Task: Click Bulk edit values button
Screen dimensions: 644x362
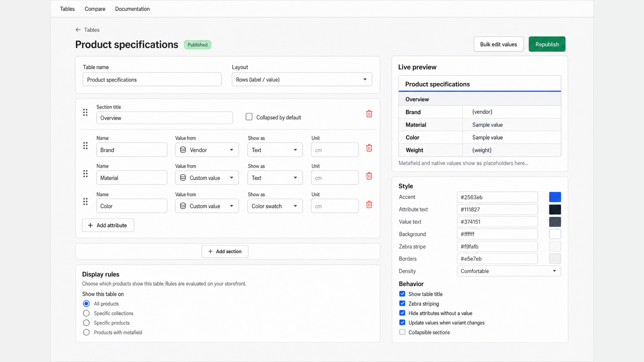Action: [x=498, y=44]
